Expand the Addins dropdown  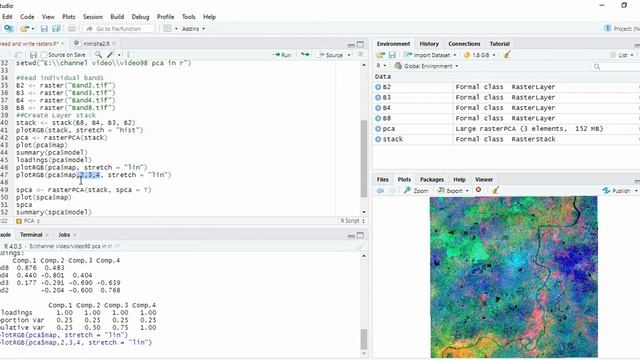[193, 29]
